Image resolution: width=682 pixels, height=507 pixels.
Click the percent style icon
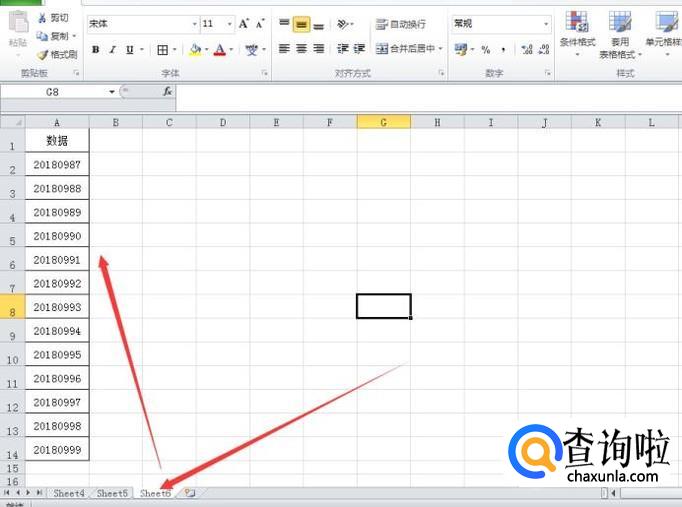pos(485,49)
